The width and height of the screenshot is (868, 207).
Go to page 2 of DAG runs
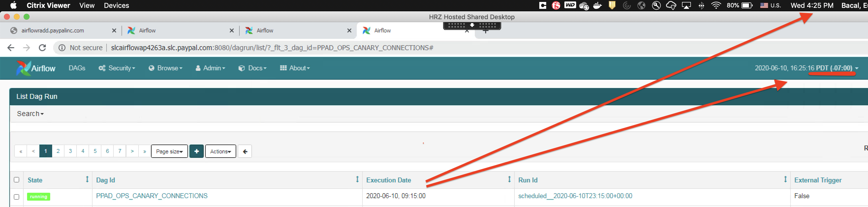coord(58,151)
